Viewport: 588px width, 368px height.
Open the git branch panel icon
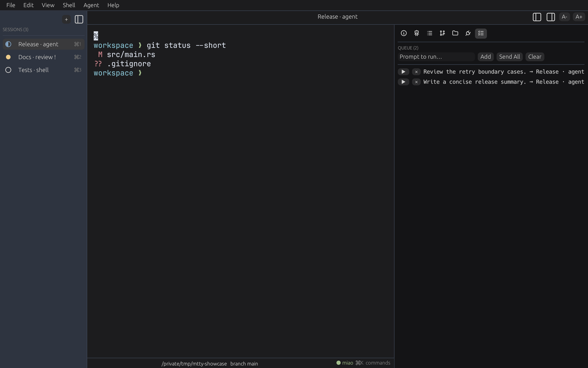(442, 33)
